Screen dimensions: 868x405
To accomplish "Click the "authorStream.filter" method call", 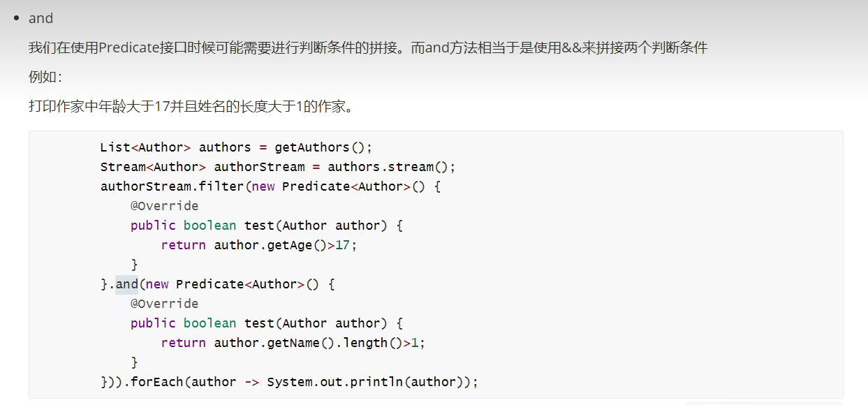I will coord(172,186).
